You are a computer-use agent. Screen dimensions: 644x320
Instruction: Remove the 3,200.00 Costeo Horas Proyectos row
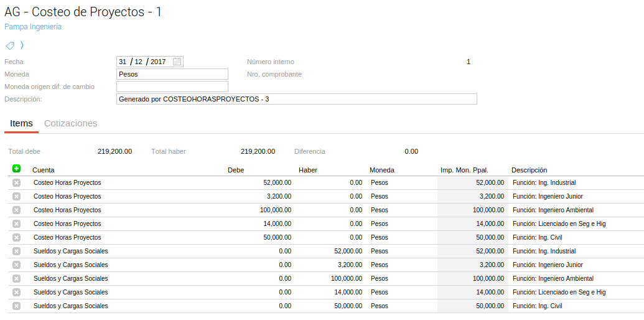point(16,196)
